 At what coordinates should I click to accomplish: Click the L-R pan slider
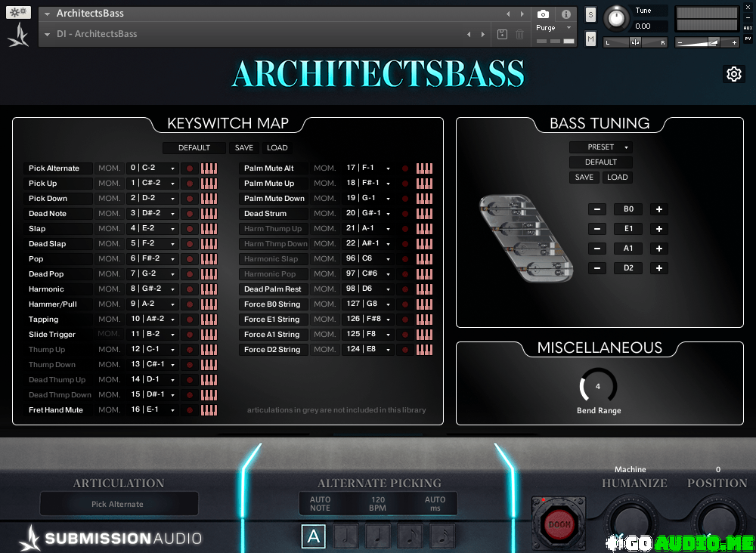point(636,43)
